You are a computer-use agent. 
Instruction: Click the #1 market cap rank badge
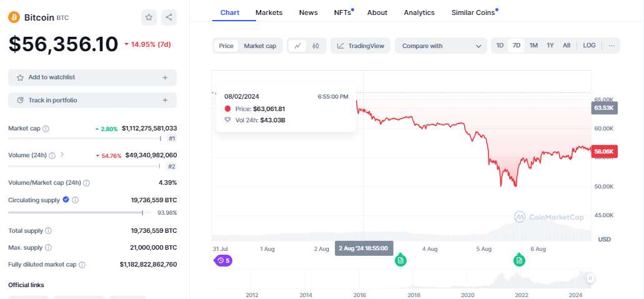click(172, 139)
